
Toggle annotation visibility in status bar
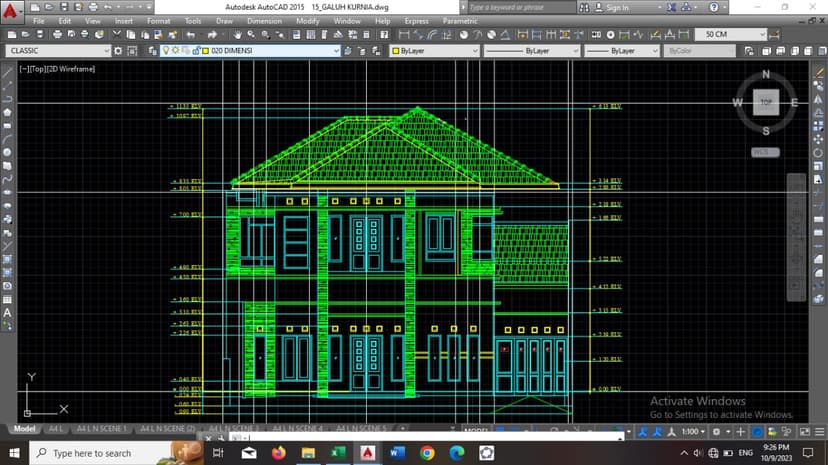click(x=643, y=432)
